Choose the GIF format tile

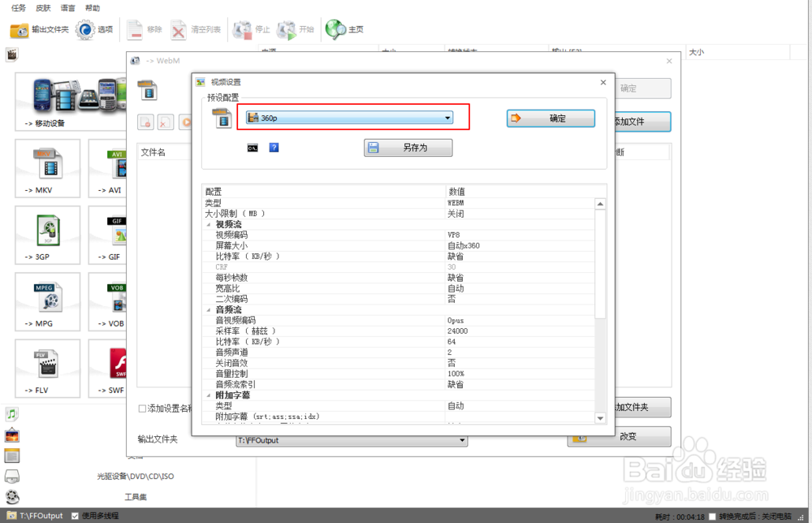[x=107, y=235]
